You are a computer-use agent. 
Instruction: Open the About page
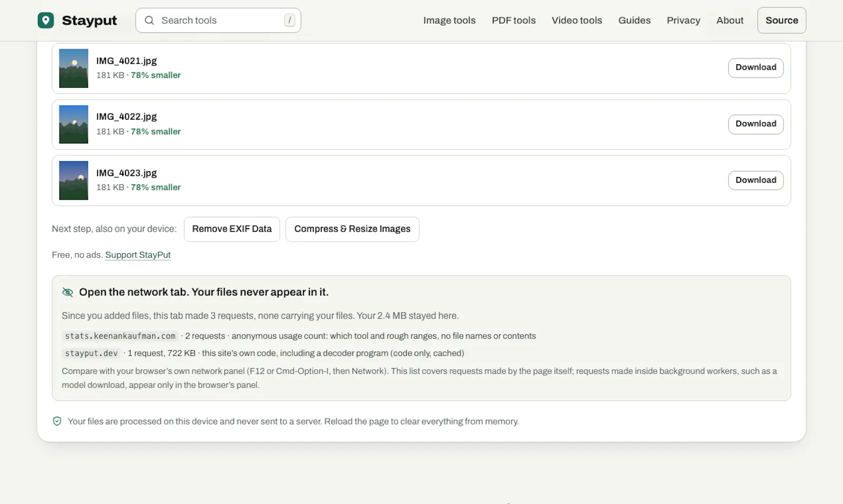point(730,20)
